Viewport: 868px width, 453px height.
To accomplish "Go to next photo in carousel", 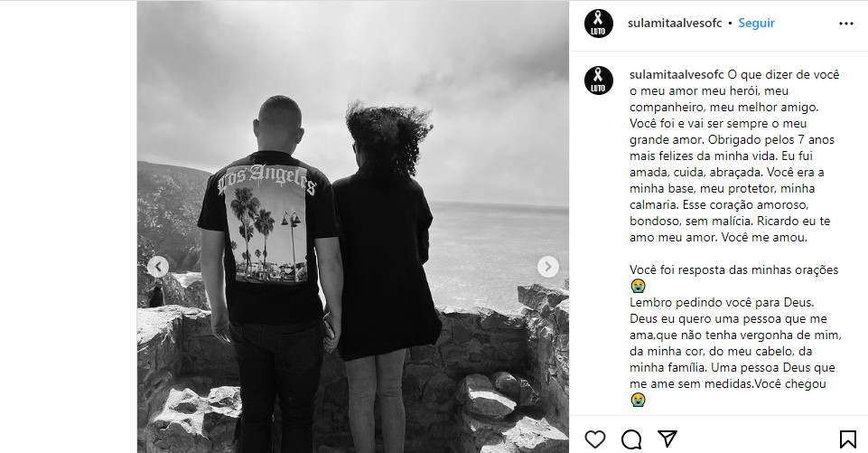I will 547,267.
